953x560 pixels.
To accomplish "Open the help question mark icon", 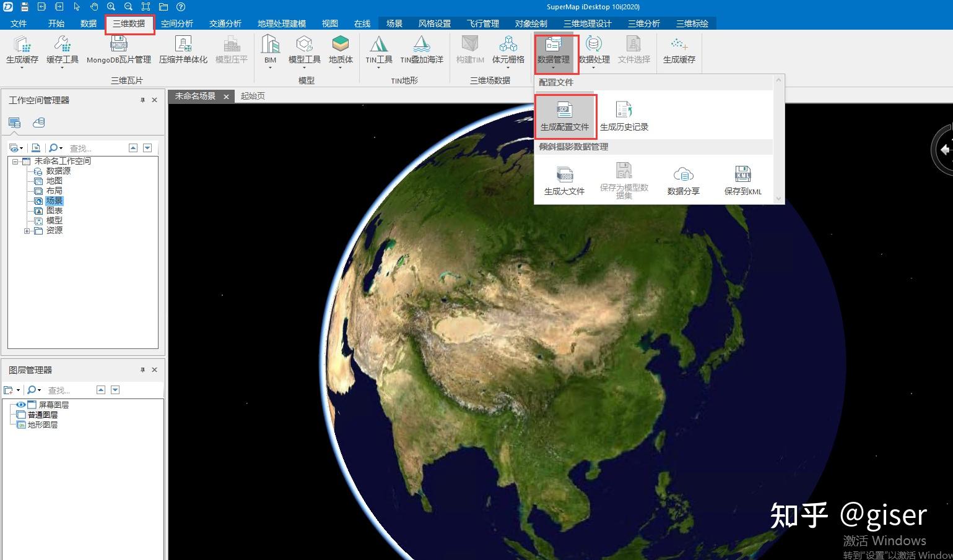I will (x=181, y=7).
